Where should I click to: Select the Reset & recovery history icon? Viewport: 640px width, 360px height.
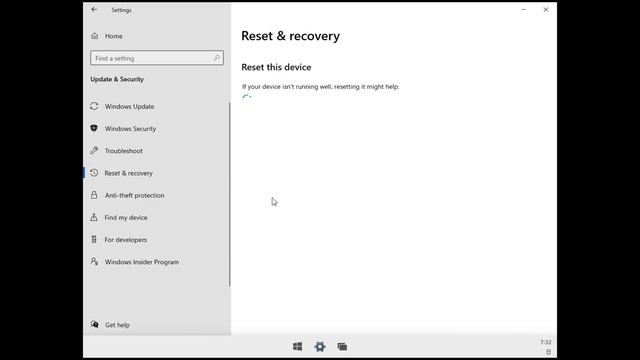[x=94, y=173]
